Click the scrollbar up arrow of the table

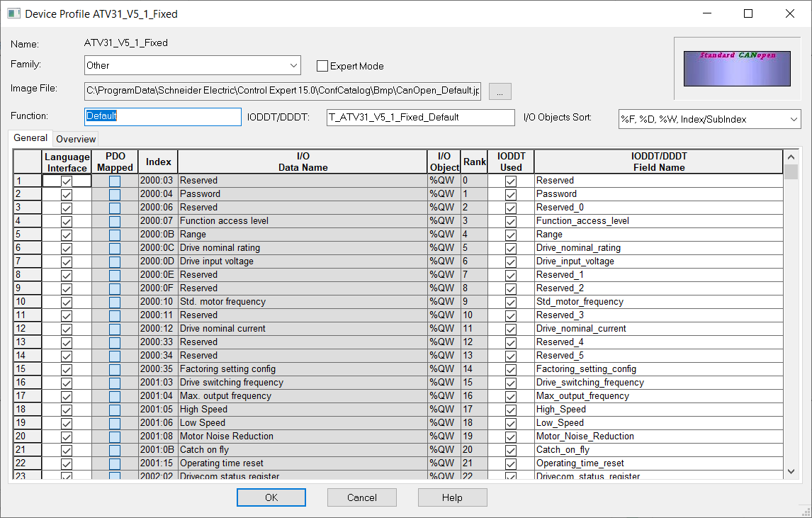791,157
